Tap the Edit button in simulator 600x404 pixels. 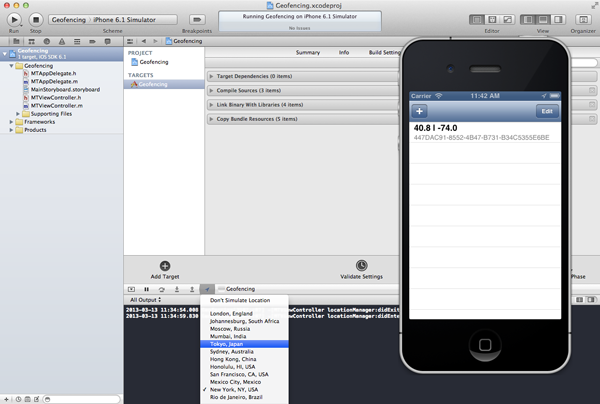coord(547,111)
